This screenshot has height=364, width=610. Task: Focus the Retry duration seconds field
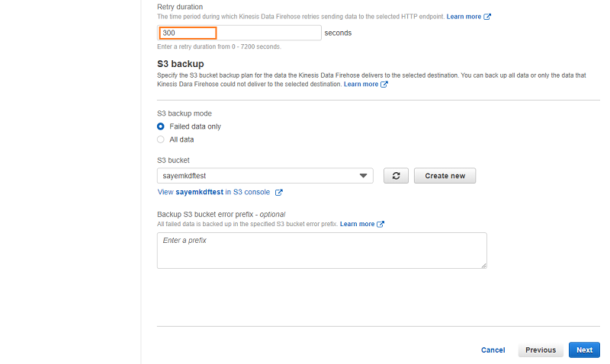tap(239, 33)
